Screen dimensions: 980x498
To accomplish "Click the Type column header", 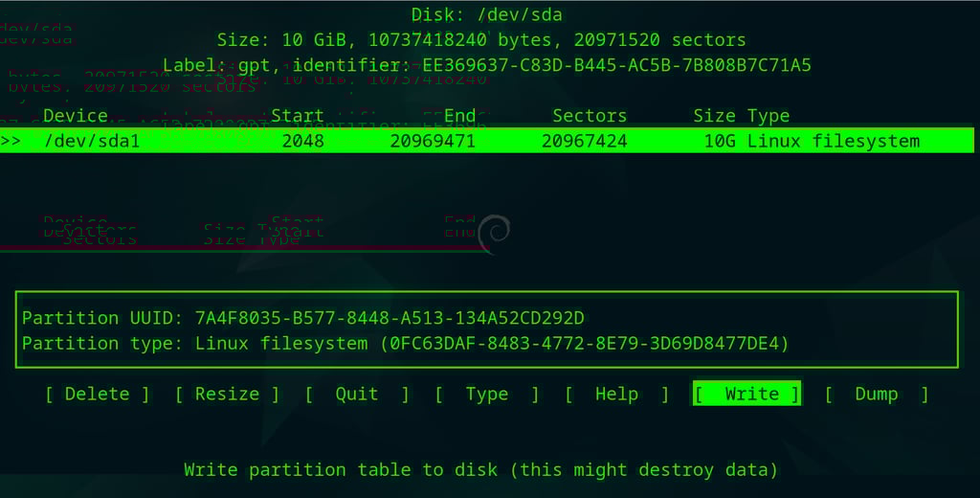I will pyautogui.click(x=768, y=116).
